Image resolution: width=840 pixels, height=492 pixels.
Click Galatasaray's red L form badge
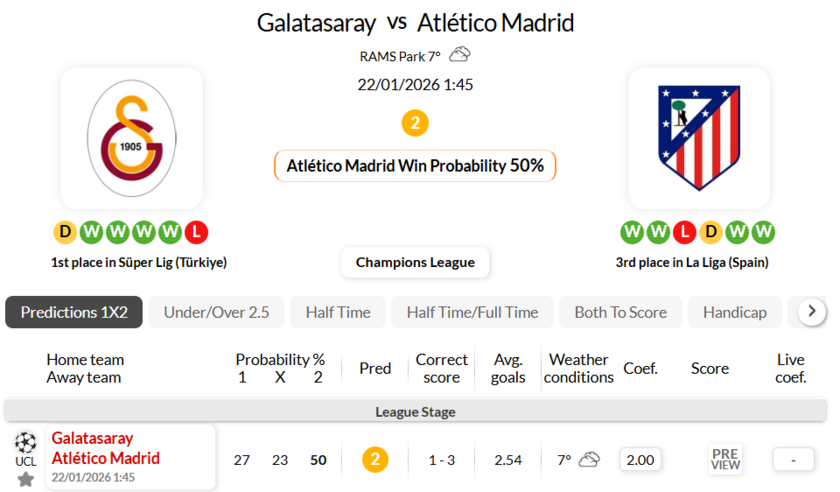[197, 233]
